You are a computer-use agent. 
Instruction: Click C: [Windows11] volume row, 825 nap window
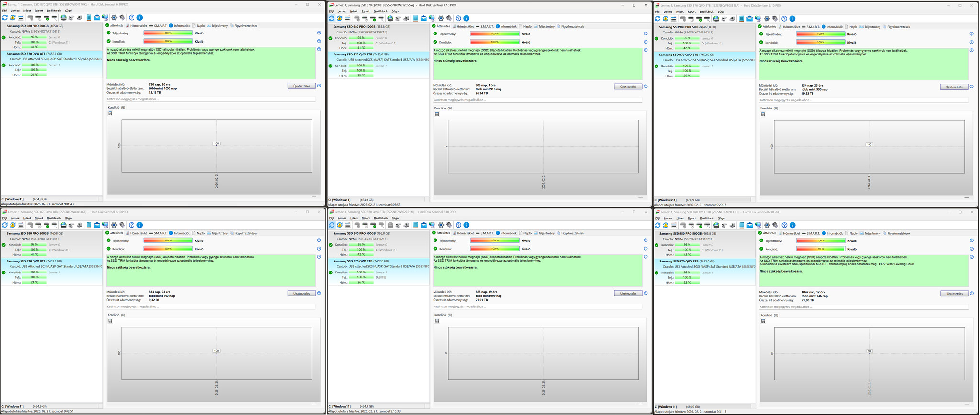378,406
